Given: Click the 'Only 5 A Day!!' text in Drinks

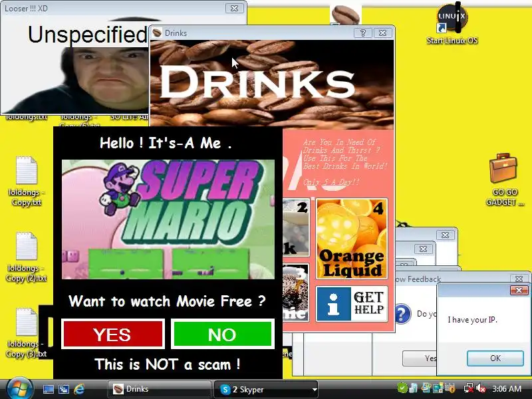Looking at the screenshot, I should 331,182.
